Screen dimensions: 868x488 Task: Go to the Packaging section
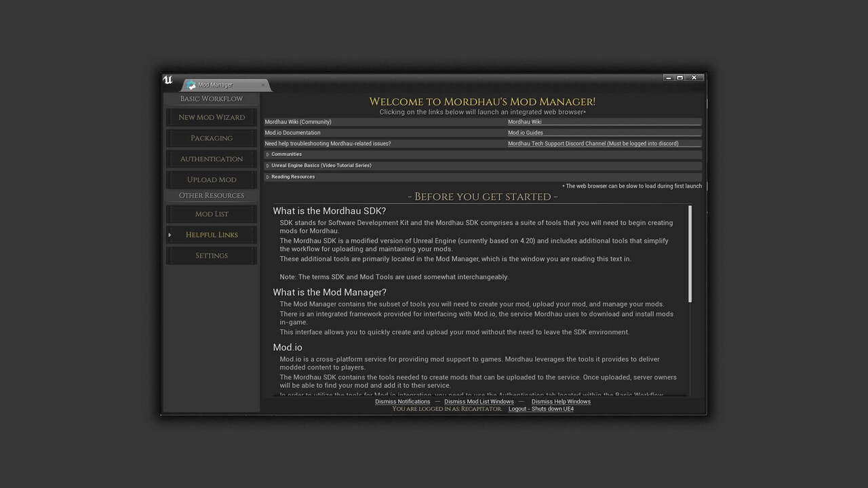point(212,138)
